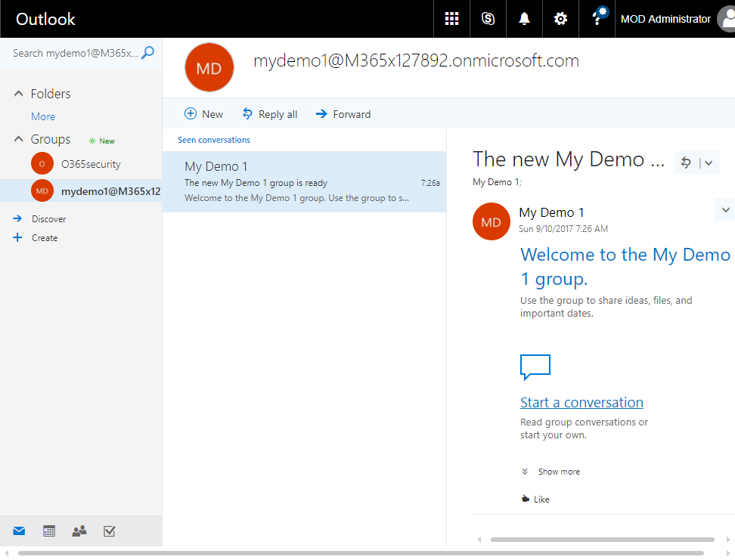The height and width of the screenshot is (560, 735).
Task: Switch to Calendar in bottom navigation
Action: (49, 531)
